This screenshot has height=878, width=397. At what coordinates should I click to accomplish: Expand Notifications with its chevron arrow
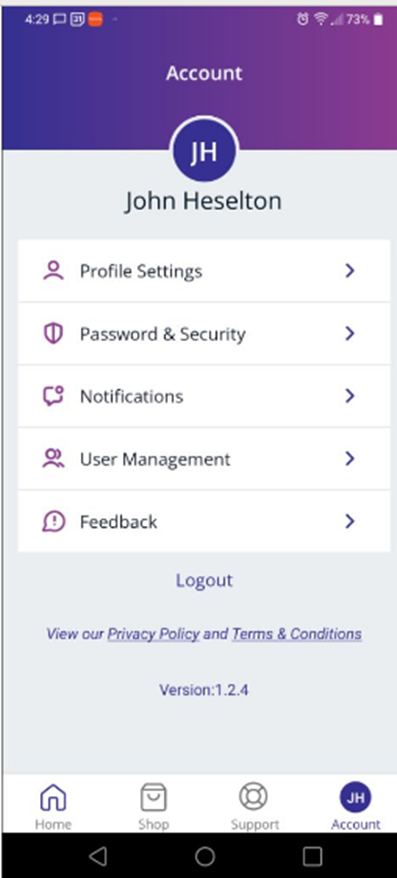(350, 396)
